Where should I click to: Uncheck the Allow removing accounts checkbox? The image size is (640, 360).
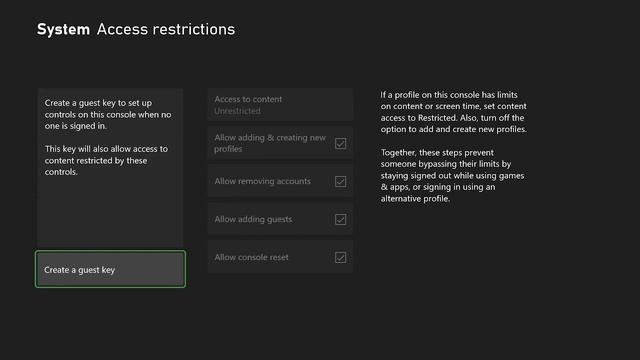340,181
